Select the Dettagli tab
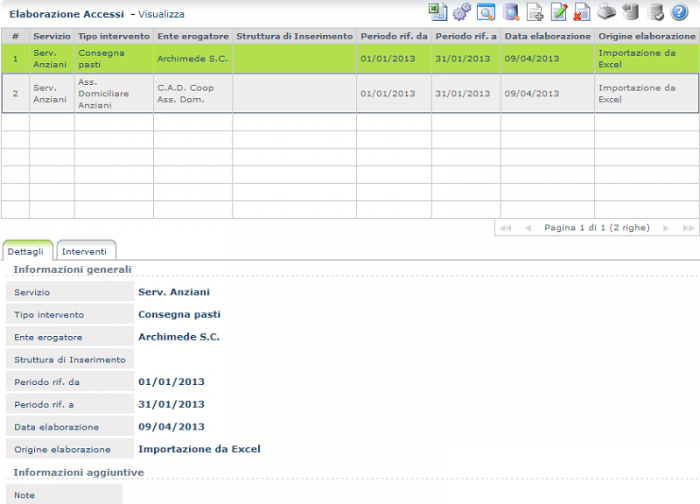Screen dimensions: 700x504 tap(27, 251)
